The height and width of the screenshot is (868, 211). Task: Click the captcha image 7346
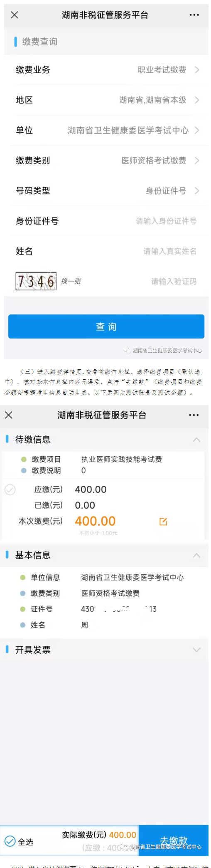pos(36,282)
